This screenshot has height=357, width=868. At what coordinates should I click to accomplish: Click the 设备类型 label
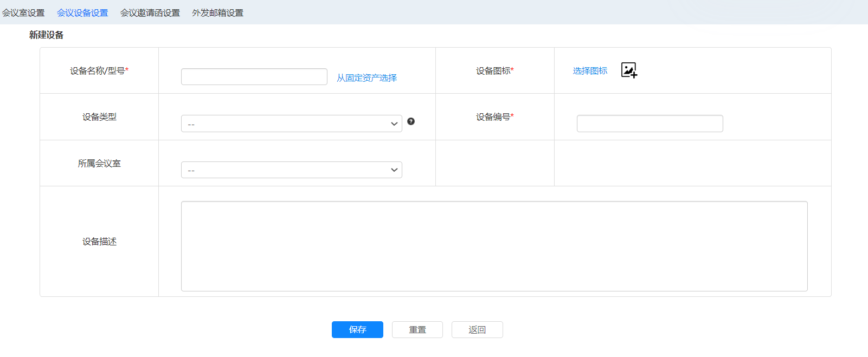[x=99, y=116]
